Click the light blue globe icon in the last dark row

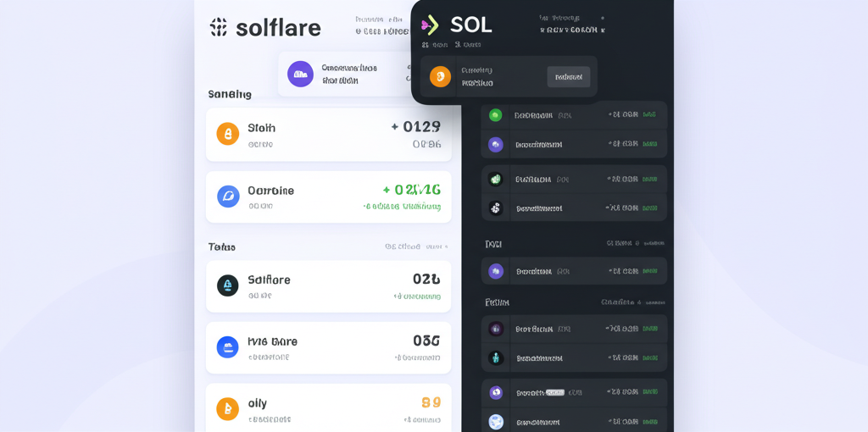(495, 422)
